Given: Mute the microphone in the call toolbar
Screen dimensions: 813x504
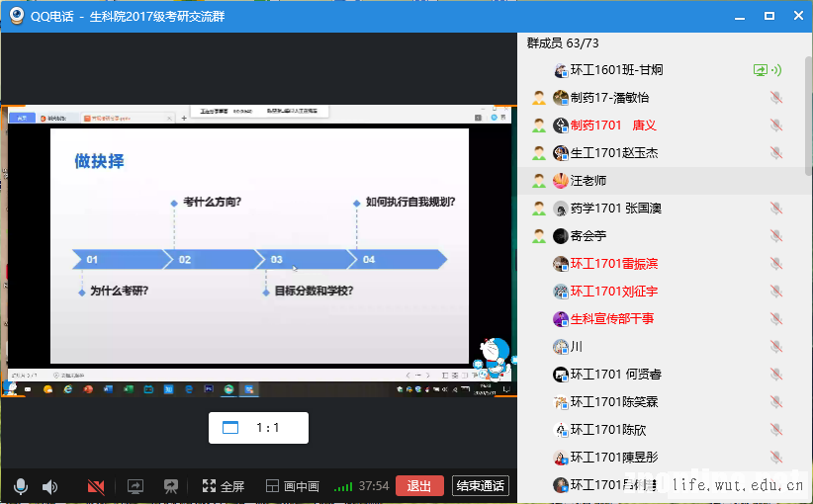Looking at the screenshot, I should (20, 486).
